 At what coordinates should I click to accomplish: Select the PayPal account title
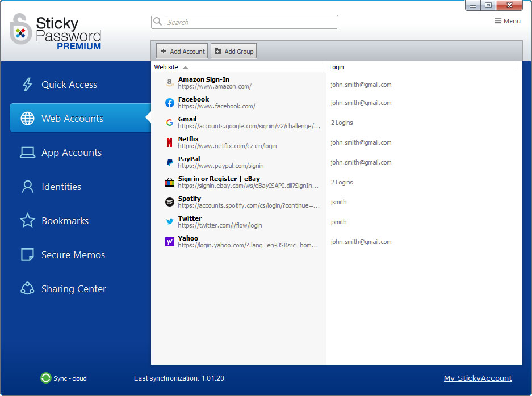pos(189,159)
